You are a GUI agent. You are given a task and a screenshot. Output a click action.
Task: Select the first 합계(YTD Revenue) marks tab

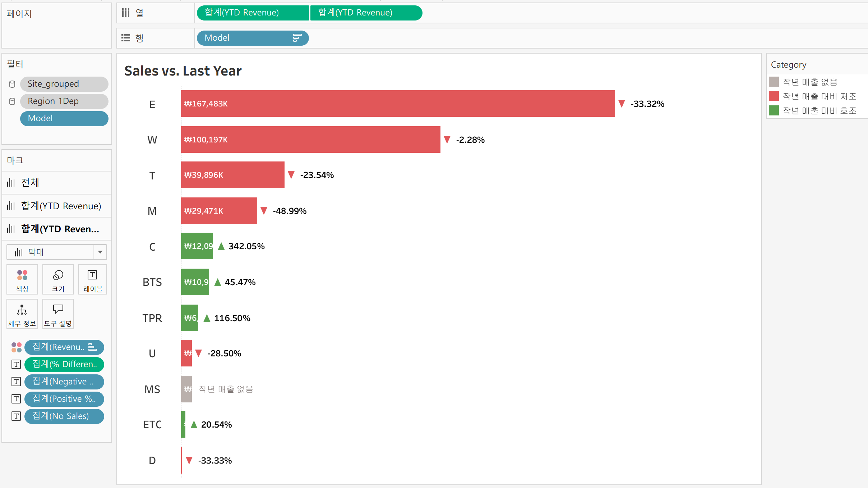[x=57, y=206]
